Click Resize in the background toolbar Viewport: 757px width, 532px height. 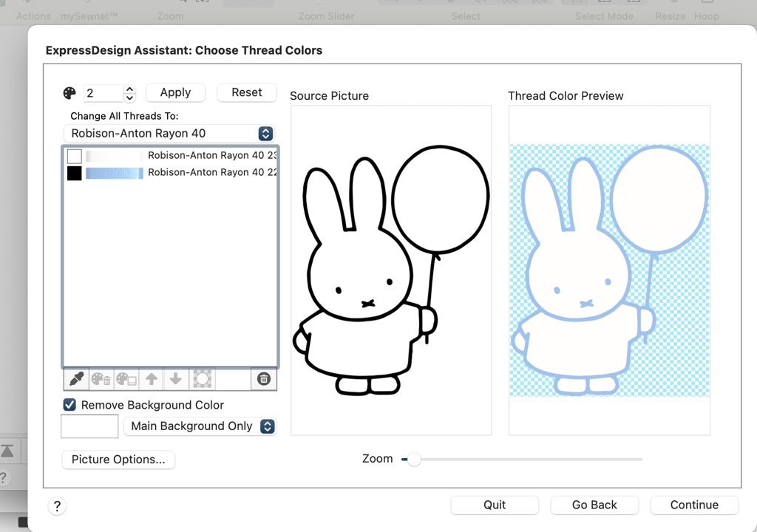click(x=670, y=16)
